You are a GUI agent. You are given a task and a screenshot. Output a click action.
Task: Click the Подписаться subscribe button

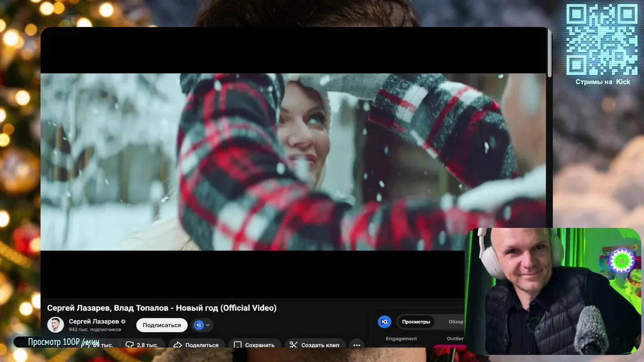click(x=162, y=325)
